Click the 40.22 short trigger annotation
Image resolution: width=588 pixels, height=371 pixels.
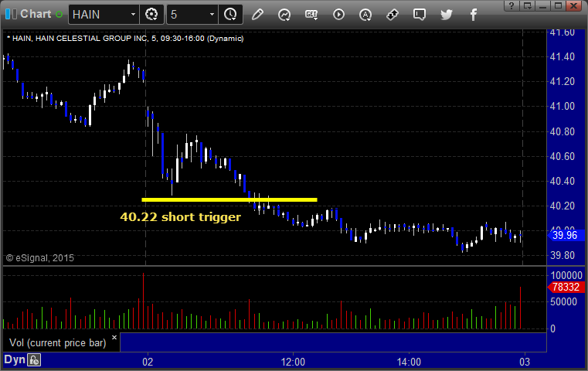180,217
